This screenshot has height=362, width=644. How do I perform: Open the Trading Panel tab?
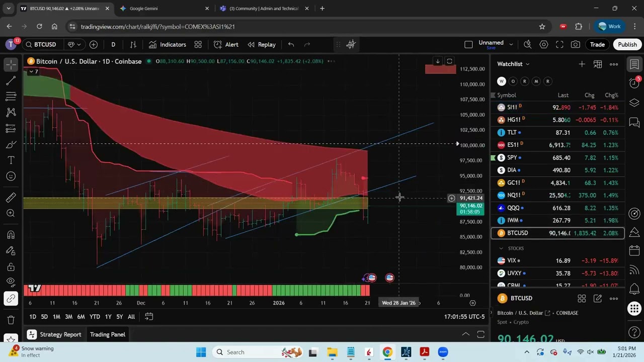pos(108,334)
